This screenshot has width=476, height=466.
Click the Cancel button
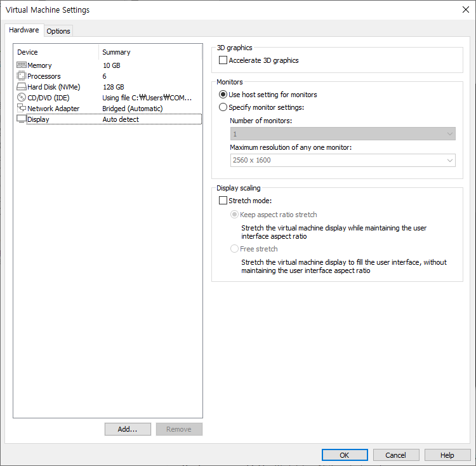click(x=396, y=455)
